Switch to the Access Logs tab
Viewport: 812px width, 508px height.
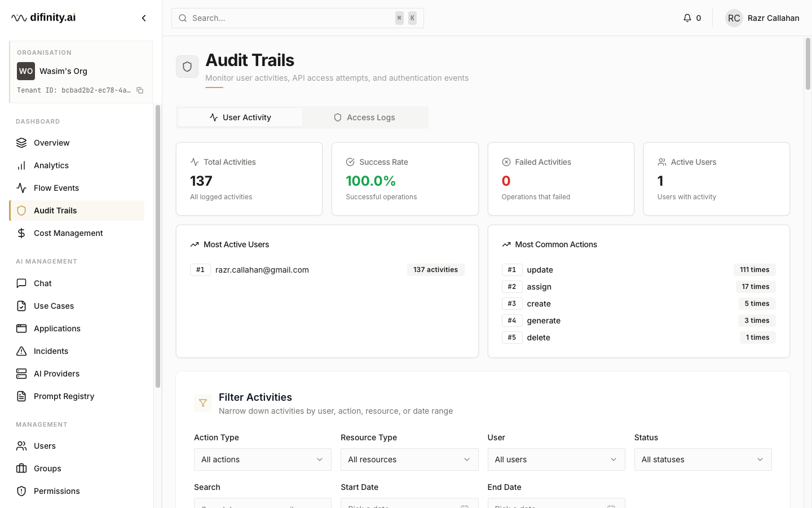364,117
